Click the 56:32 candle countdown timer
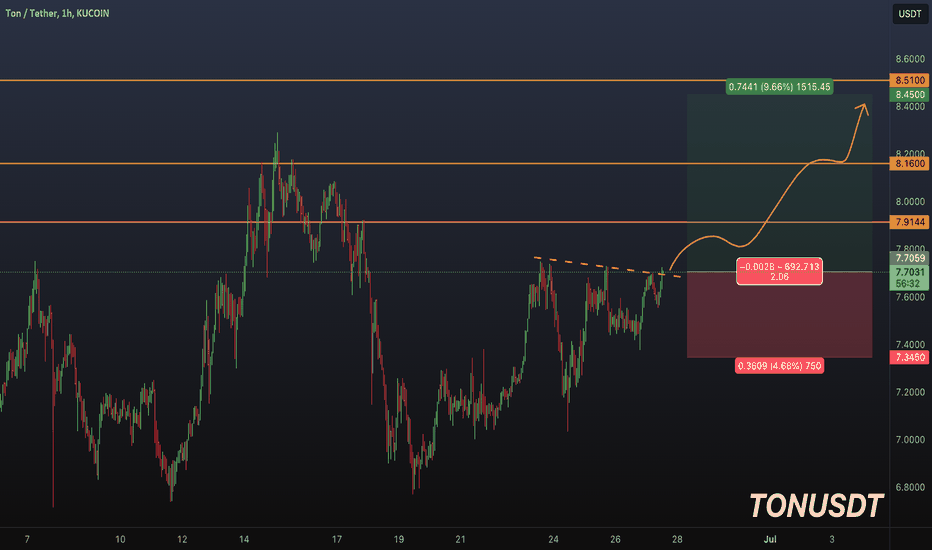Screen dimensions: 932x550 coord(909,284)
